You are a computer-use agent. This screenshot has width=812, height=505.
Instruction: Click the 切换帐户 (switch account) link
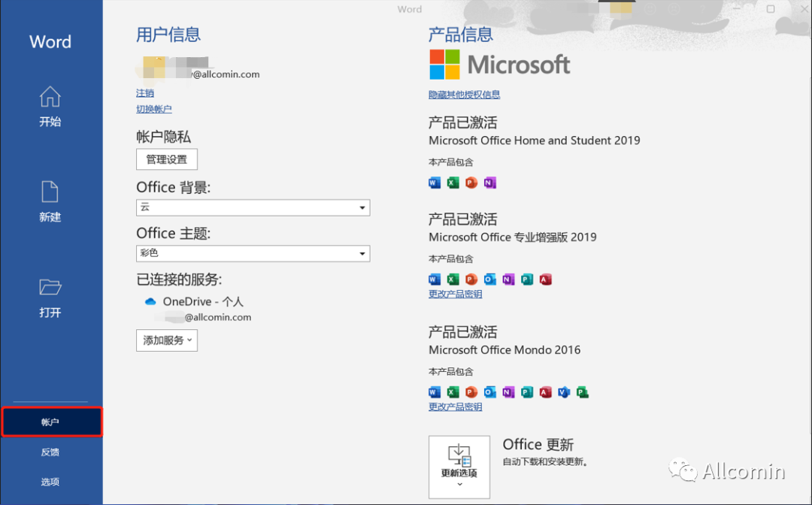point(153,109)
